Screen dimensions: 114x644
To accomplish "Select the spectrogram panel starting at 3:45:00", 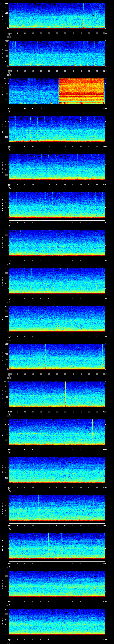I will click(x=57, y=621).
